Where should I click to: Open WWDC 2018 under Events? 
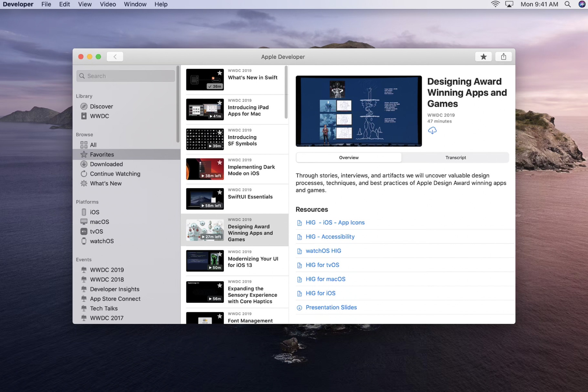pyautogui.click(x=107, y=279)
